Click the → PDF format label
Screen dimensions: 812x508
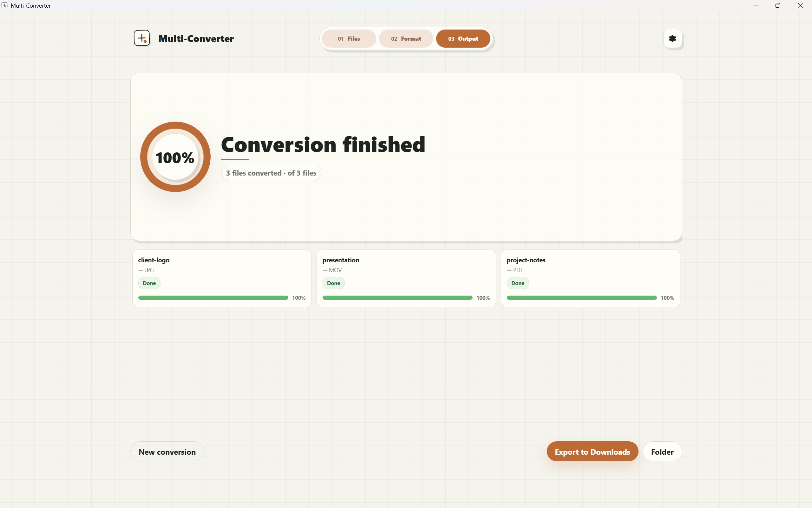515,270
